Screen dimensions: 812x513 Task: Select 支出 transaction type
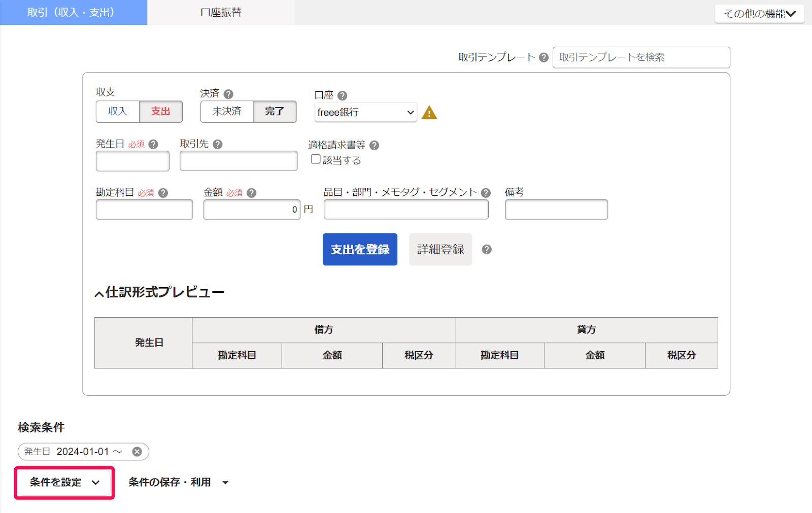161,112
